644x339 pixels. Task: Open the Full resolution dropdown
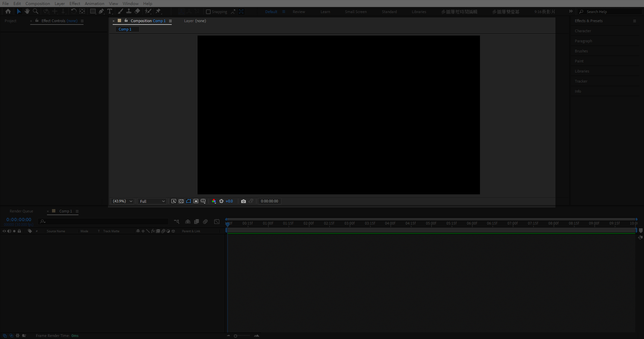(152, 201)
